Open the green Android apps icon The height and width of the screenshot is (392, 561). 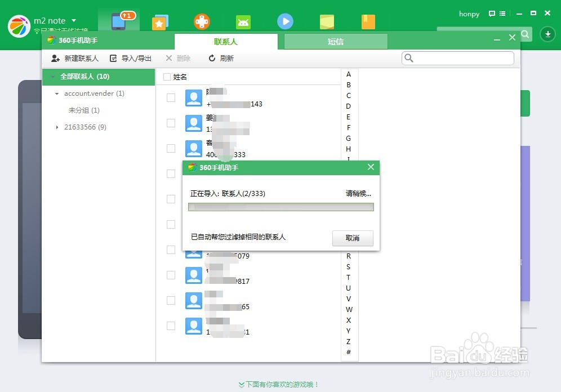(243, 22)
